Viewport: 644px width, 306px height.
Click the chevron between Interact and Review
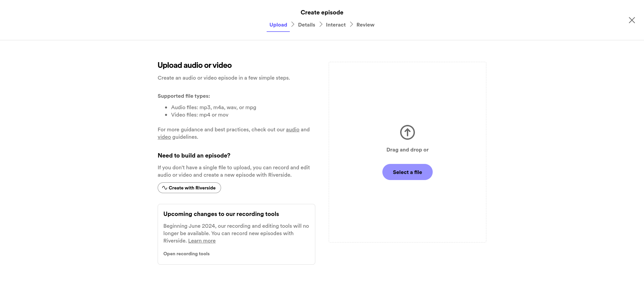click(x=351, y=24)
